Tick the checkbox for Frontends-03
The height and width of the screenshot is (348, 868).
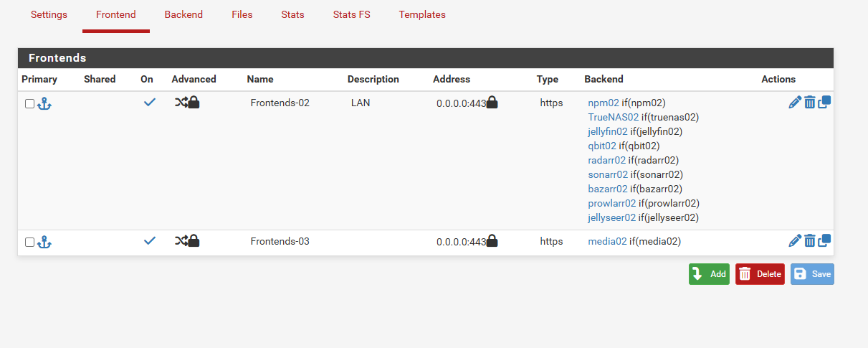pyautogui.click(x=29, y=242)
